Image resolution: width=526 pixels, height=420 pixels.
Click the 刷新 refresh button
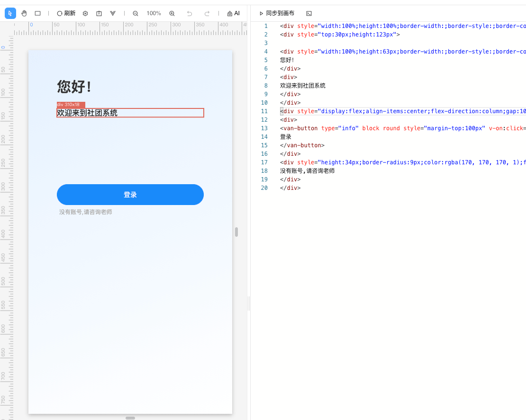click(x=66, y=13)
